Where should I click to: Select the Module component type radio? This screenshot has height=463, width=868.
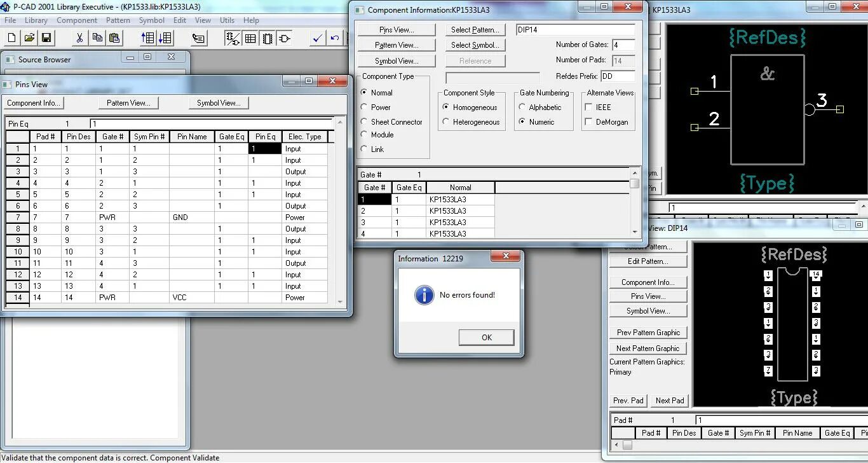(364, 134)
